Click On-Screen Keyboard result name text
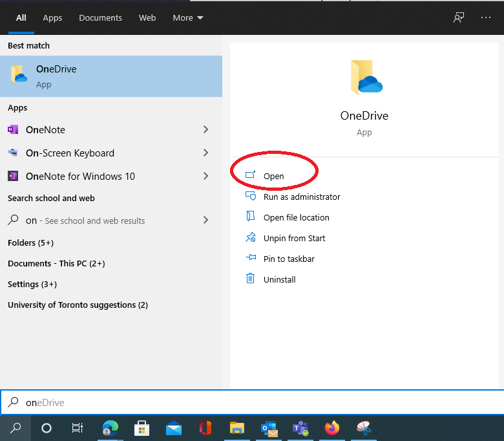This screenshot has width=504, height=441. click(x=70, y=153)
